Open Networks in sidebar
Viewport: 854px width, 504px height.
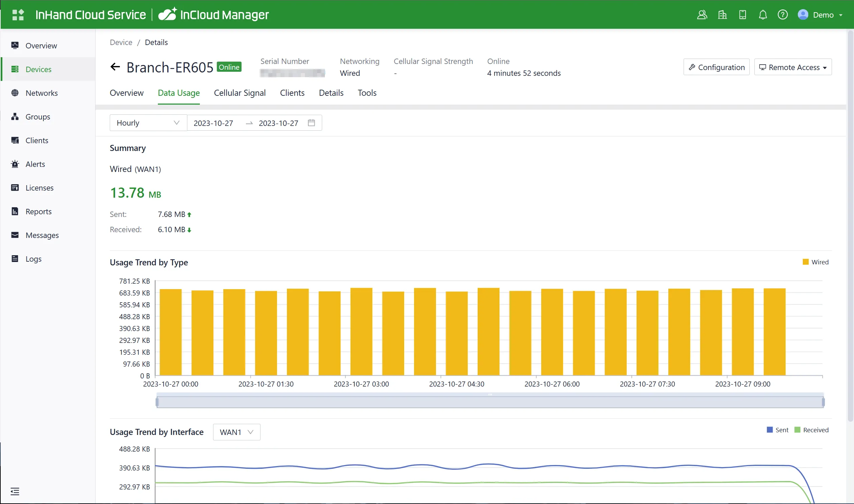point(47,93)
